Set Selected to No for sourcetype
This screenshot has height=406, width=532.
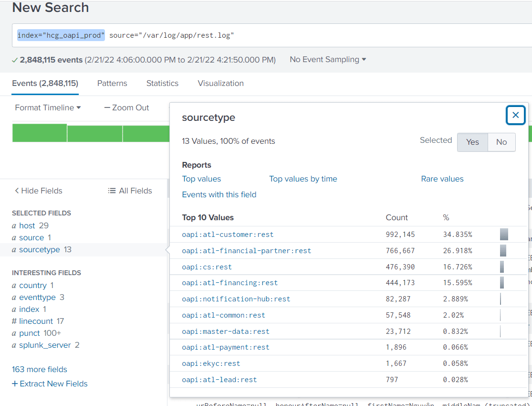[501, 142]
